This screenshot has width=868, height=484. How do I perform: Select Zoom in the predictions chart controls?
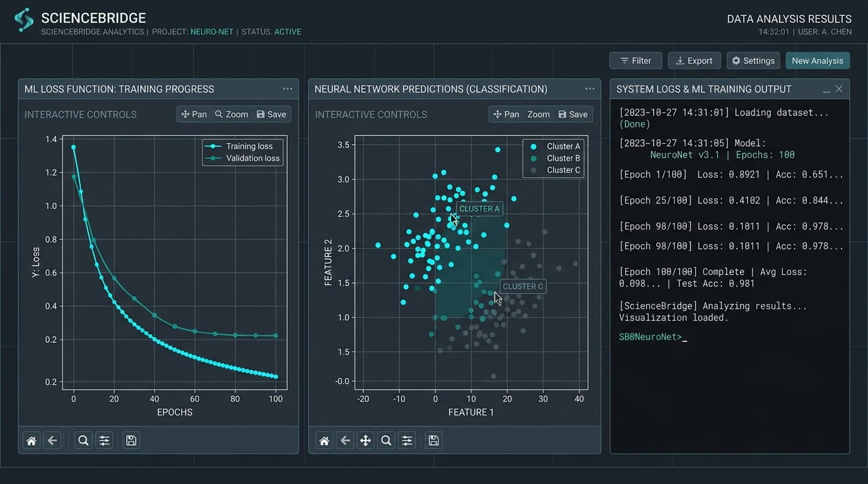tap(538, 114)
